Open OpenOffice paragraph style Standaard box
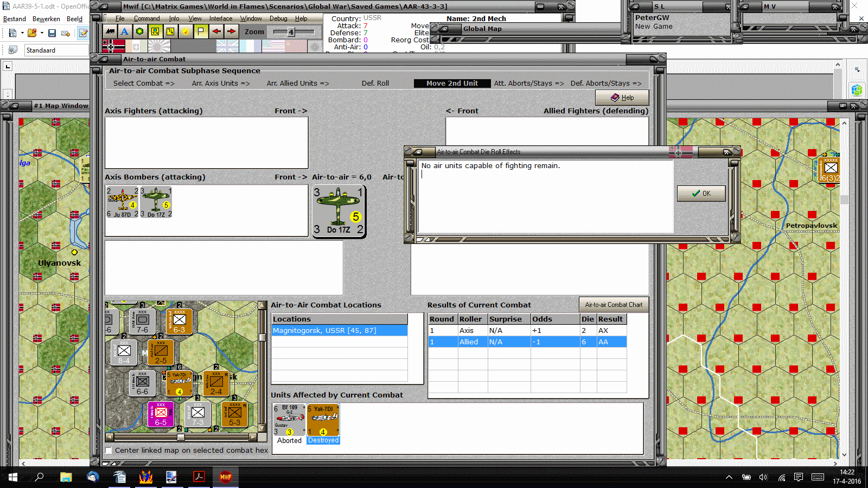 coord(56,50)
